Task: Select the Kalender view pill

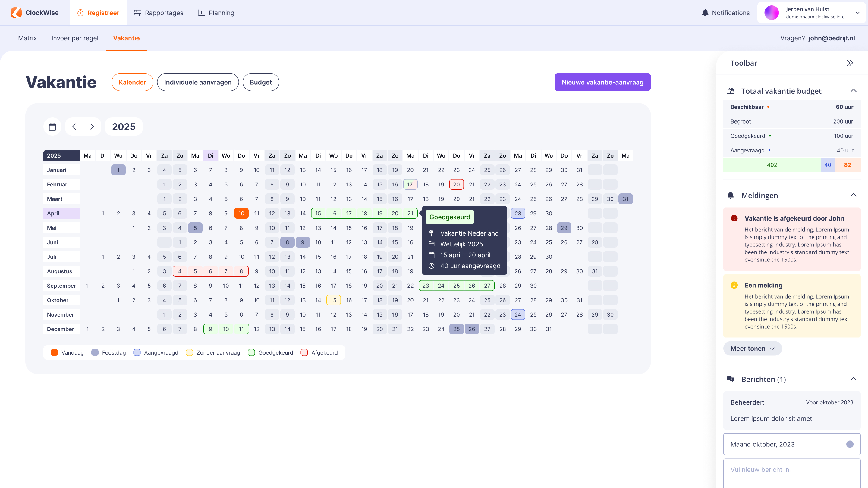Action: 132,82
